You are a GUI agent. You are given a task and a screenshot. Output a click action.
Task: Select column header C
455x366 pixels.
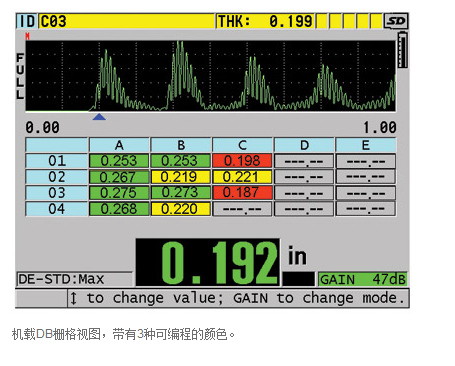pos(242,145)
